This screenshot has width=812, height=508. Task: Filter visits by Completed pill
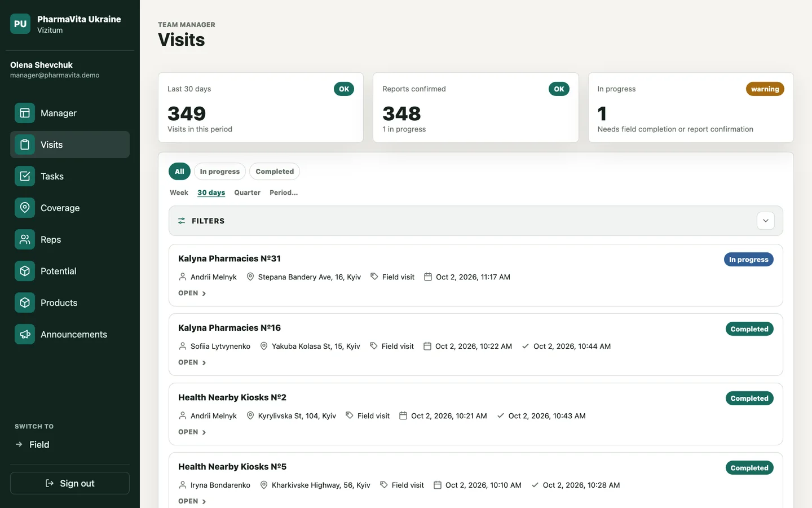pos(275,171)
